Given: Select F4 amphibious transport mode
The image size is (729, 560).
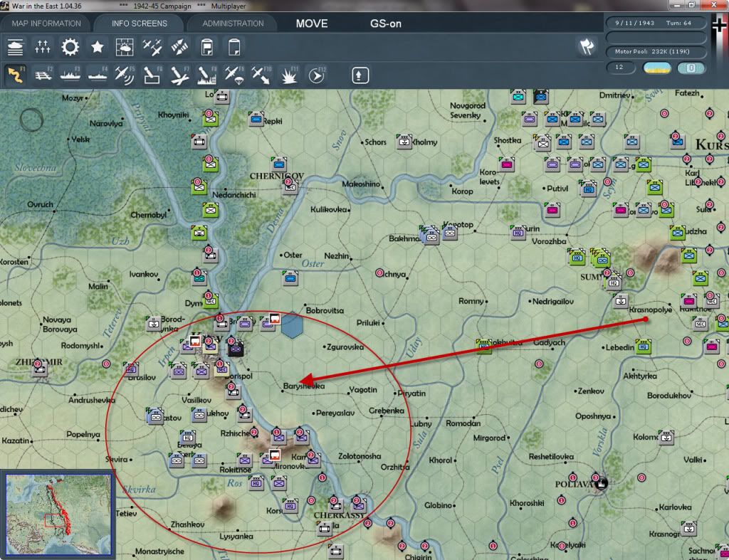Looking at the screenshot, I should pos(98,75).
